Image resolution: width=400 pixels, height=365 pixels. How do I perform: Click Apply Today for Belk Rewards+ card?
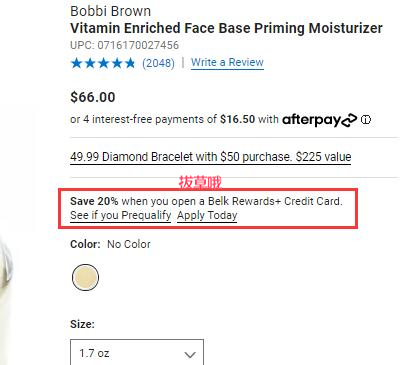tap(207, 215)
